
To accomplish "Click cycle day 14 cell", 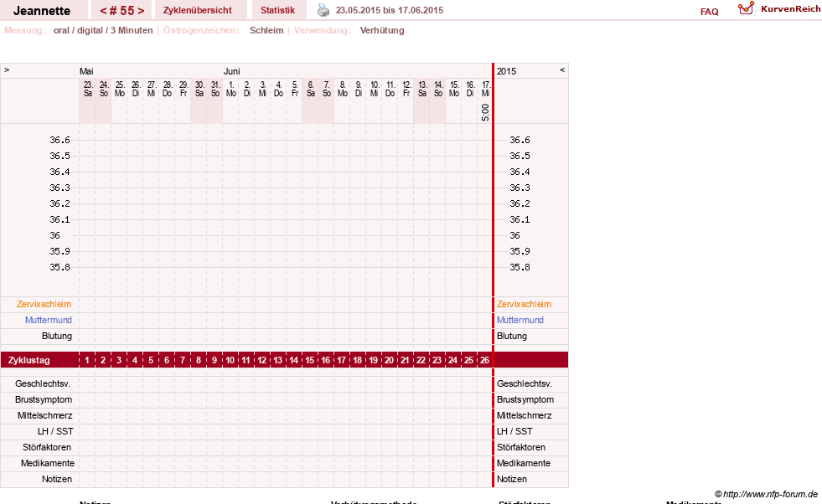I will point(293,361).
